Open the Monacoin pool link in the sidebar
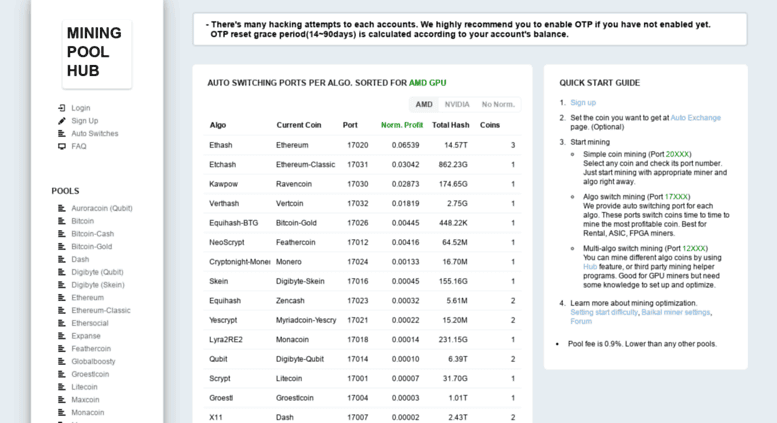777x423 pixels. (88, 413)
